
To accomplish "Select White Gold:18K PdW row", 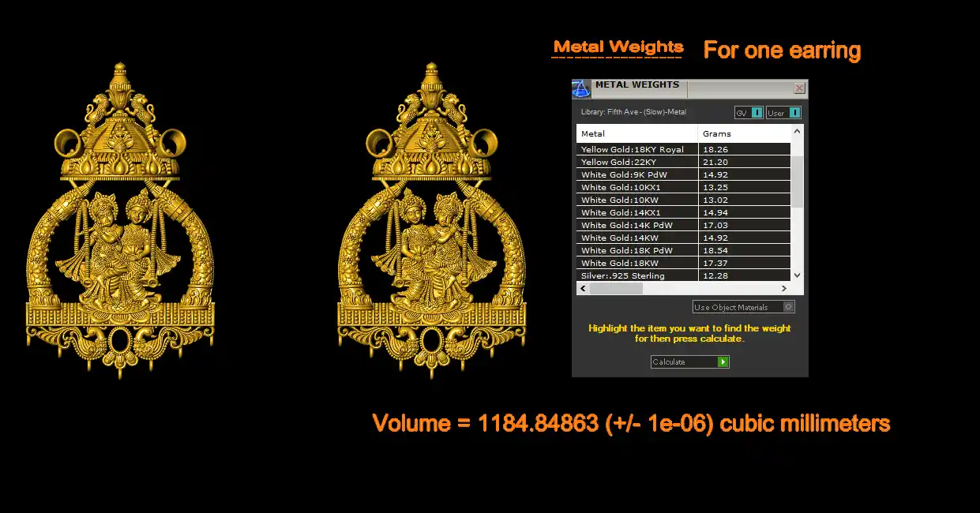I will (636, 250).
